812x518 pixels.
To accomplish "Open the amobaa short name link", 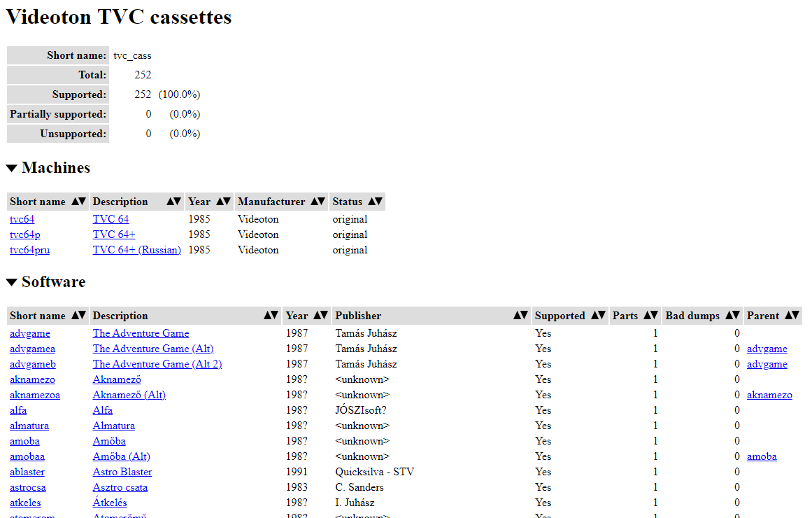I will (x=27, y=457).
